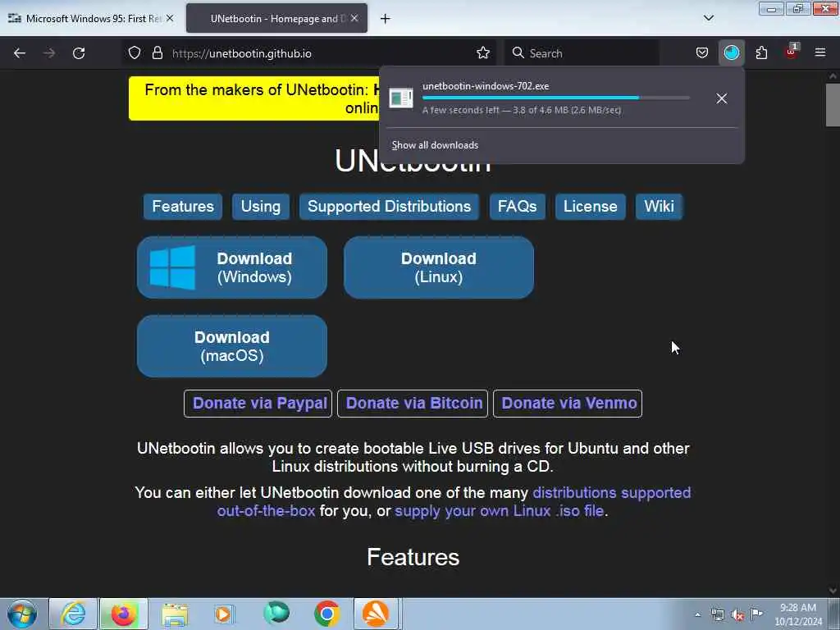Open Show all downloads
The width and height of the screenshot is (840, 630).
point(435,145)
